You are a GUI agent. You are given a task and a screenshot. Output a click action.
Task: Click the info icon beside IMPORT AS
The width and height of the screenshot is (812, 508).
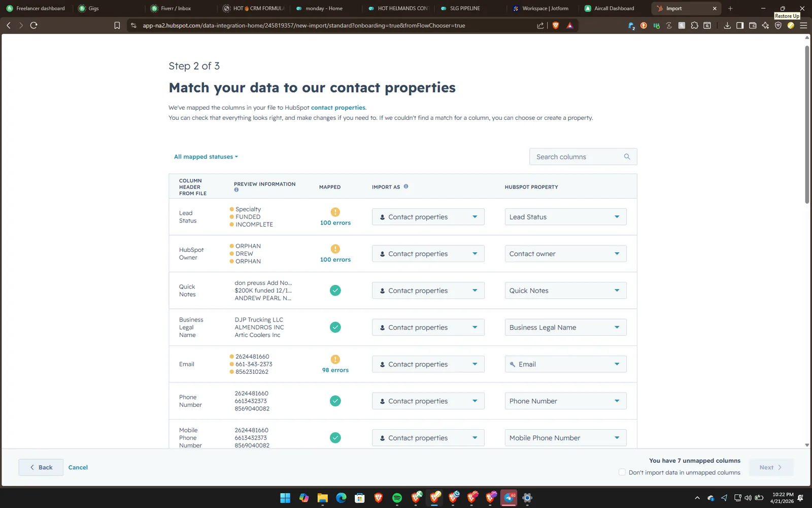click(406, 186)
